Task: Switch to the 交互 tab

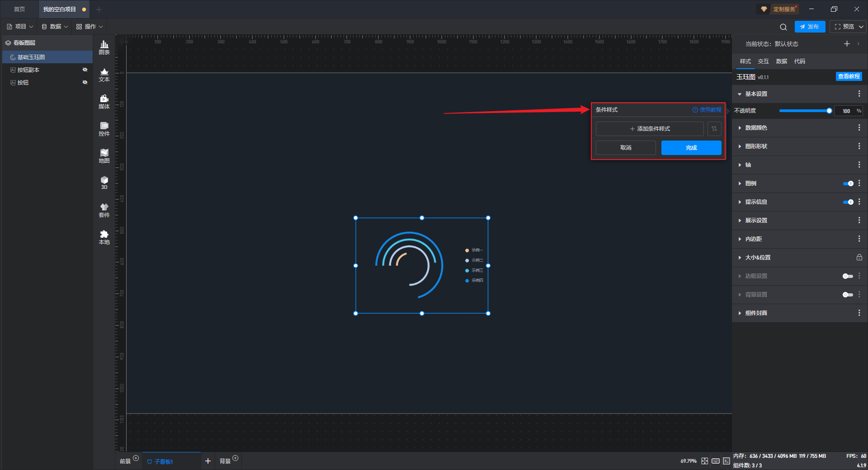Action: point(763,61)
